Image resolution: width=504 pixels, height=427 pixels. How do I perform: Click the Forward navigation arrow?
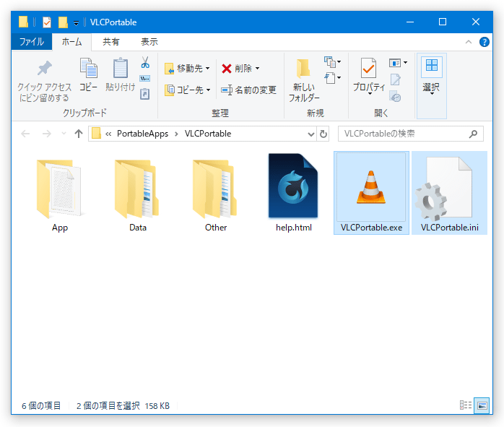pos(47,134)
